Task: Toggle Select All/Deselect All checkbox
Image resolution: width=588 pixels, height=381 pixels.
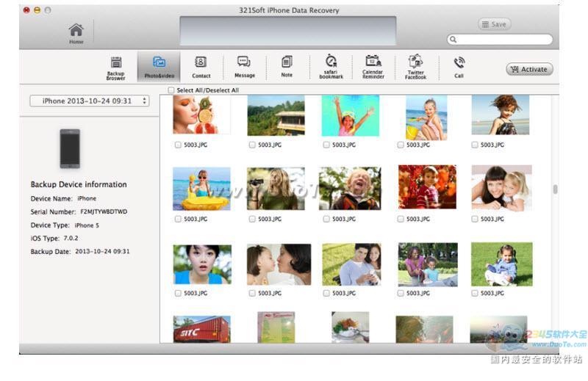Action: coord(171,90)
